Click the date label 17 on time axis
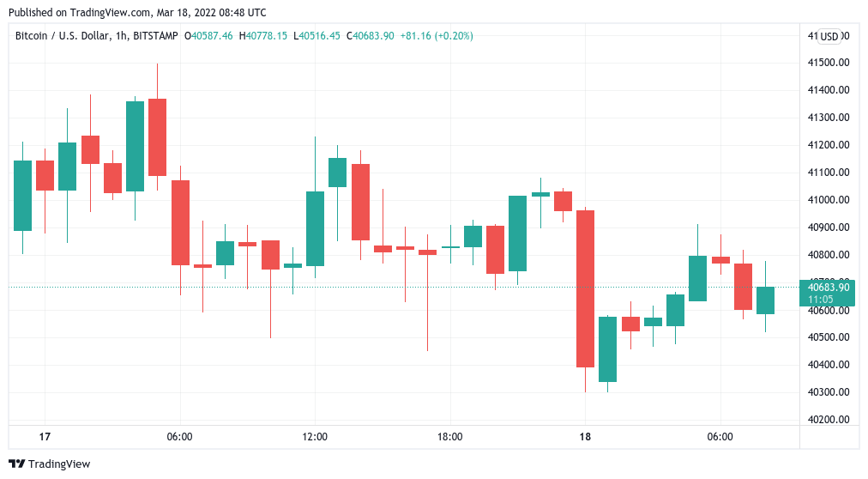868x479 pixels. pos(45,437)
